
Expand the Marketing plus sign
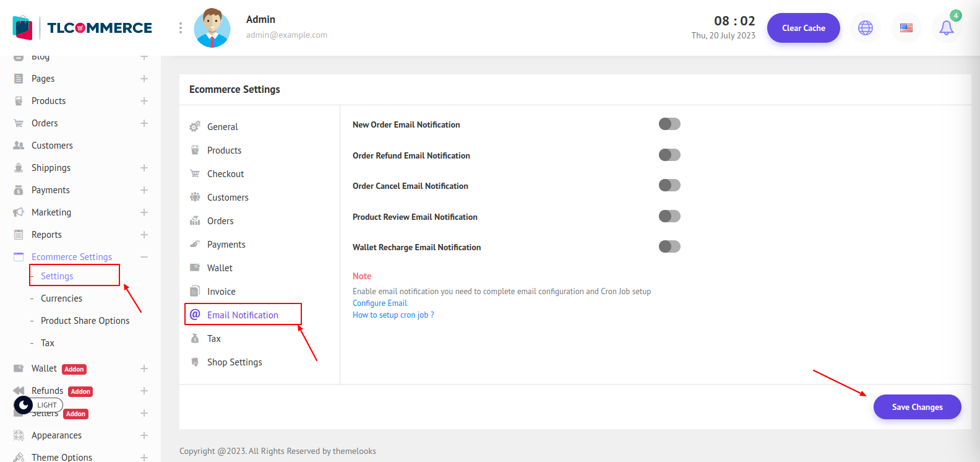[x=144, y=212]
